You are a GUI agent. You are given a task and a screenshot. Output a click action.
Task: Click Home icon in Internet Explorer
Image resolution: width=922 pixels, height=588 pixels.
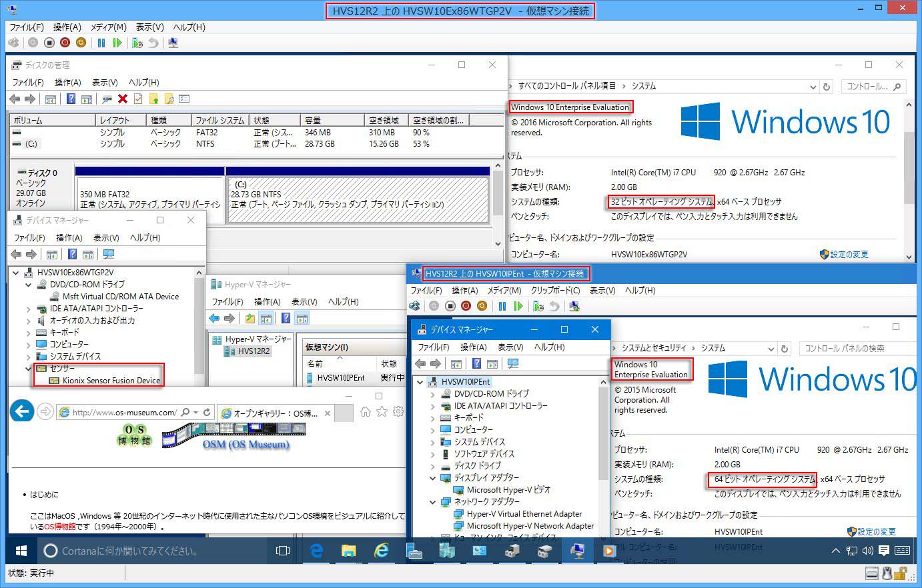[365, 412]
